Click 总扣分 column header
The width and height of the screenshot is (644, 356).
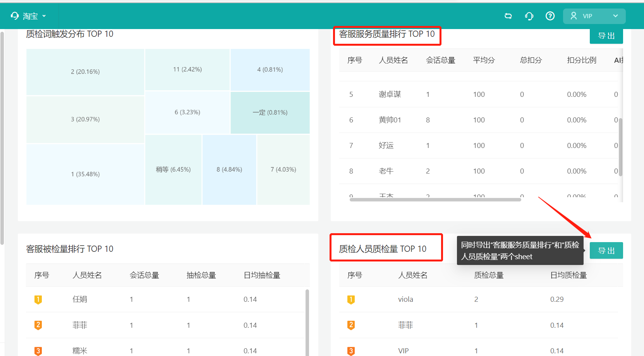(531, 60)
